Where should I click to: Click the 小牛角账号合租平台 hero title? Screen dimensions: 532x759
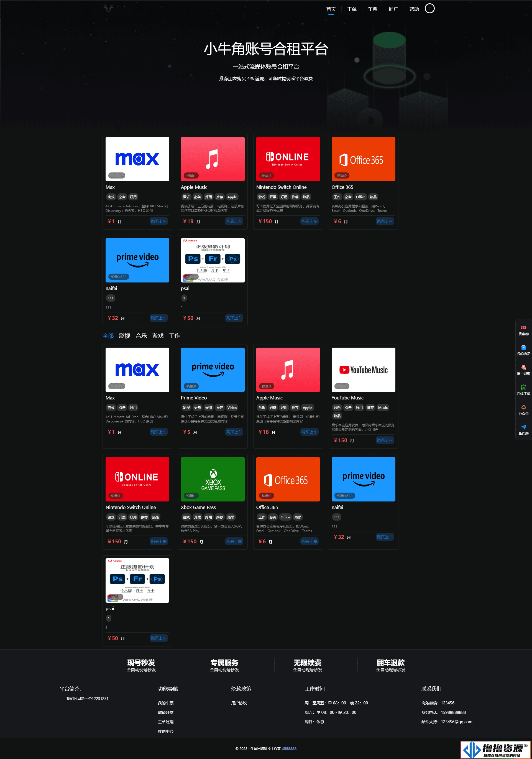point(266,49)
